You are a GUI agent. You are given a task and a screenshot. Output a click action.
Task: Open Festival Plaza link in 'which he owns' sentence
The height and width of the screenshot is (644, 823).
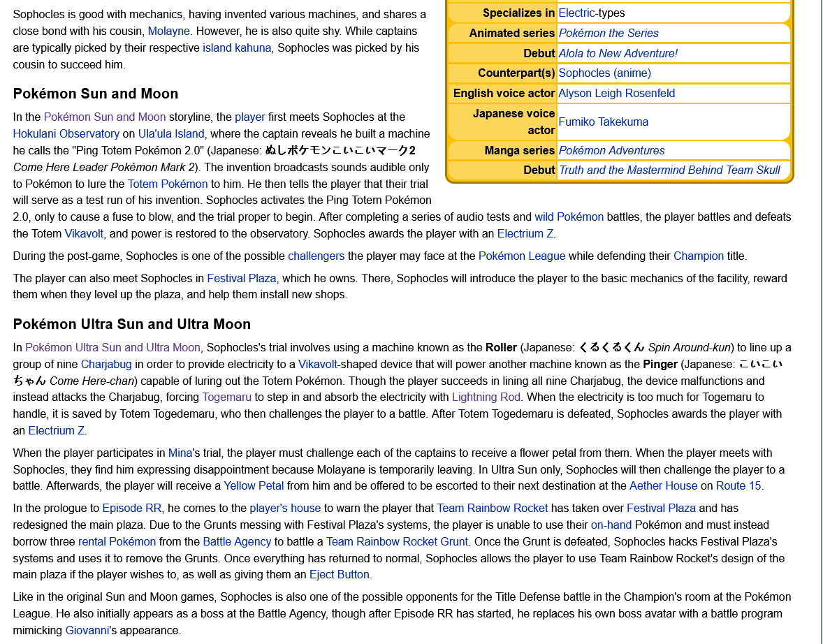point(242,278)
